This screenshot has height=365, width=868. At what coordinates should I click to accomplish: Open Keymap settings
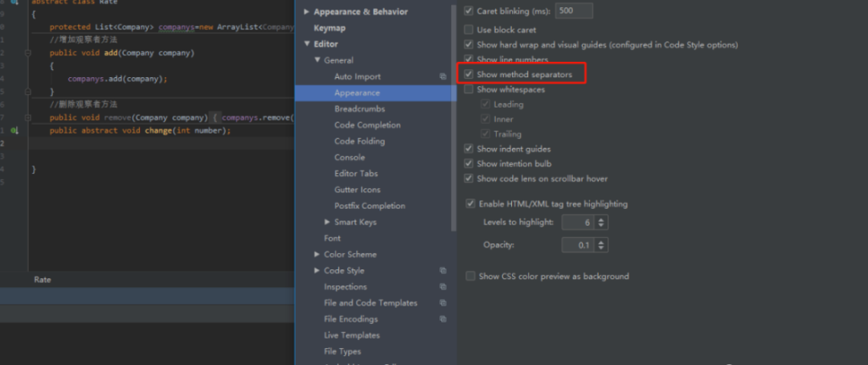coord(330,28)
